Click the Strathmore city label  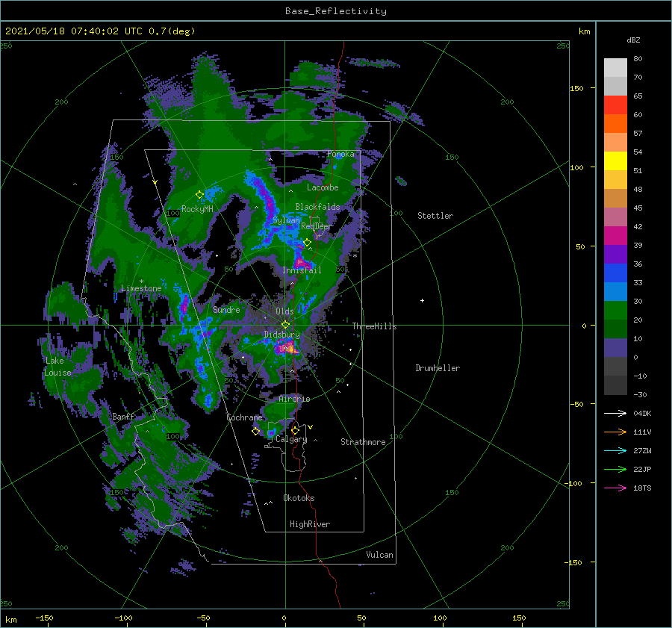pos(363,442)
